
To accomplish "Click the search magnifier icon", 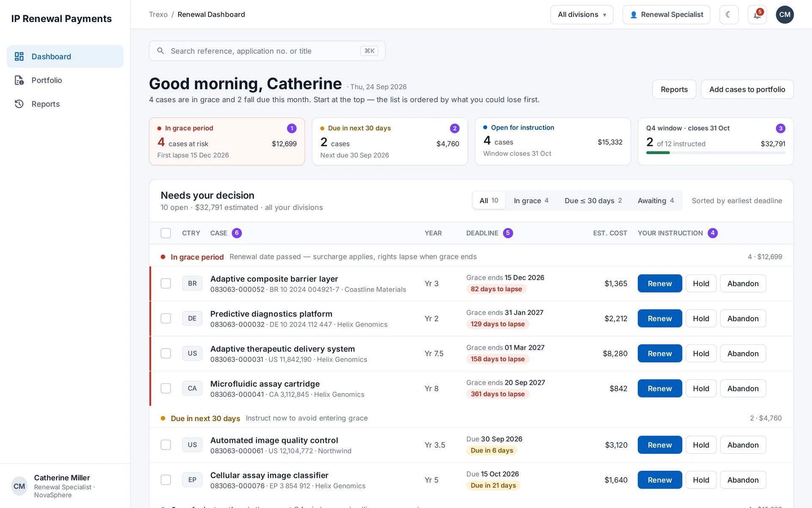I will 161,51.
